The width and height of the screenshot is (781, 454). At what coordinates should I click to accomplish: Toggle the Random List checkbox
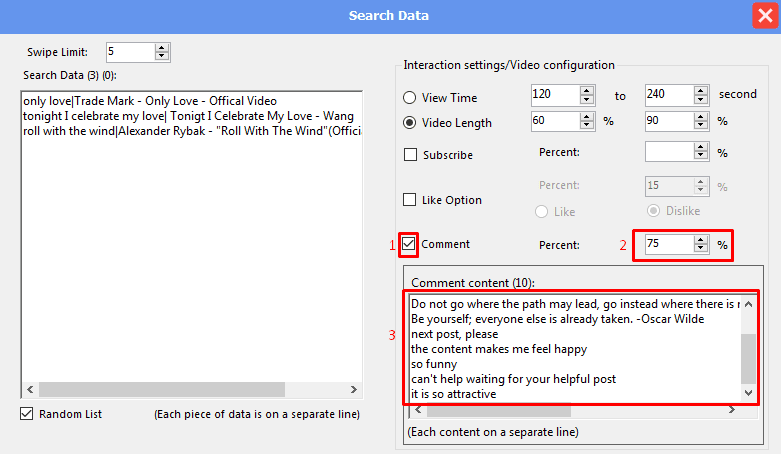tap(26, 414)
